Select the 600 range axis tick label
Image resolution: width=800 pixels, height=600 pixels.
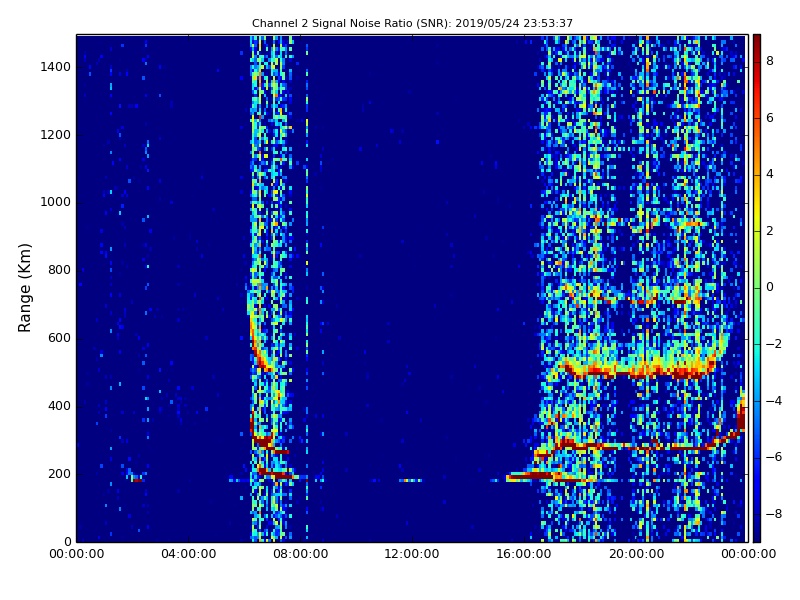[59, 338]
